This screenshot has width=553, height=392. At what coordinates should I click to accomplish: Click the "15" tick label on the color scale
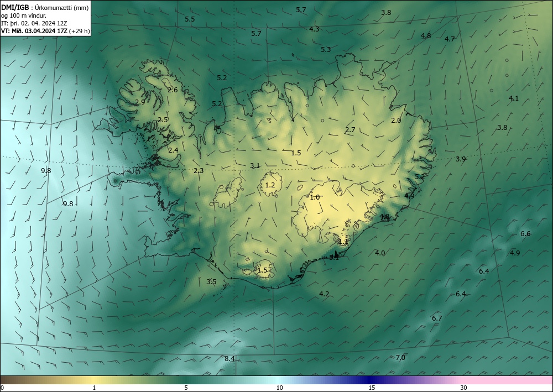point(372,388)
